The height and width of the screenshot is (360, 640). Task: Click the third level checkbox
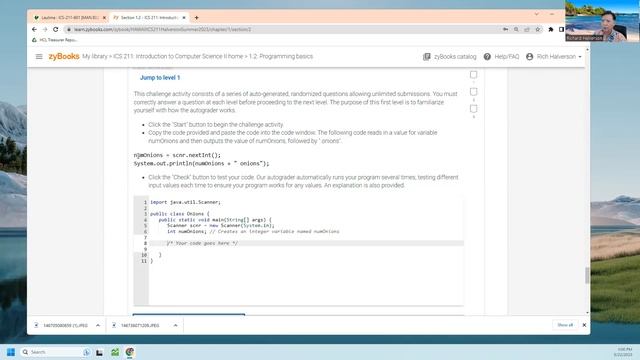[473, 109]
